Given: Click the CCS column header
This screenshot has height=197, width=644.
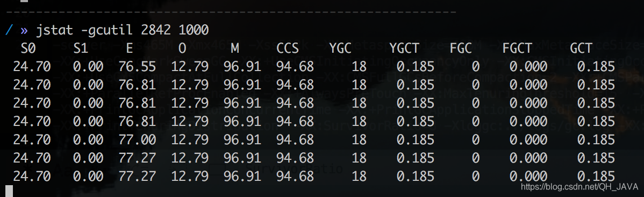Looking at the screenshot, I should (x=287, y=48).
